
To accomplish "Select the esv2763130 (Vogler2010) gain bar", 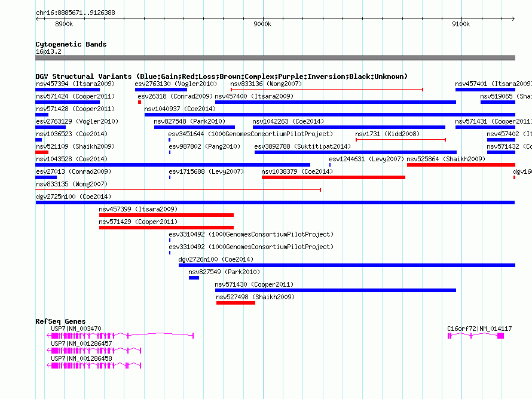I will click(x=161, y=90).
